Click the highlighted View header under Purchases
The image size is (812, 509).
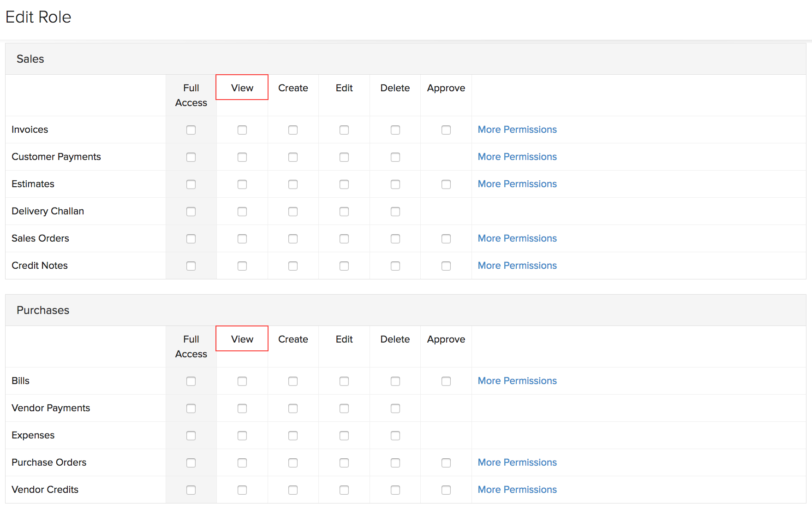click(242, 339)
